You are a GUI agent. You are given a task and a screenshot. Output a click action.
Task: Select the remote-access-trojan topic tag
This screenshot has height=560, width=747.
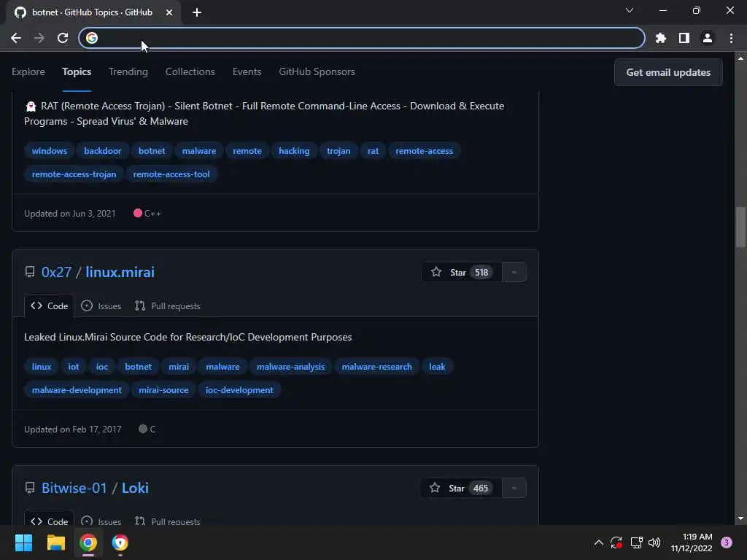74,174
